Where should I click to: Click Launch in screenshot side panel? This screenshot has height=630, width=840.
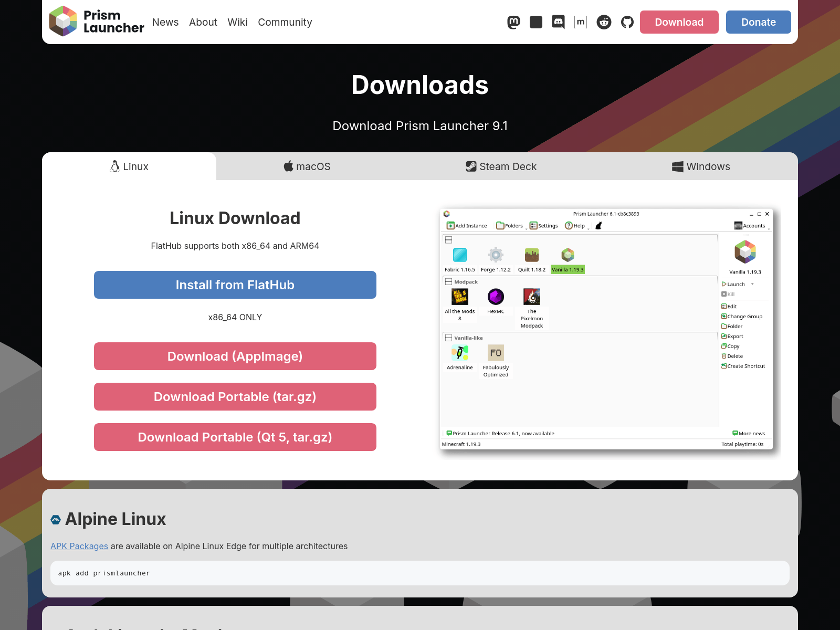(733, 284)
